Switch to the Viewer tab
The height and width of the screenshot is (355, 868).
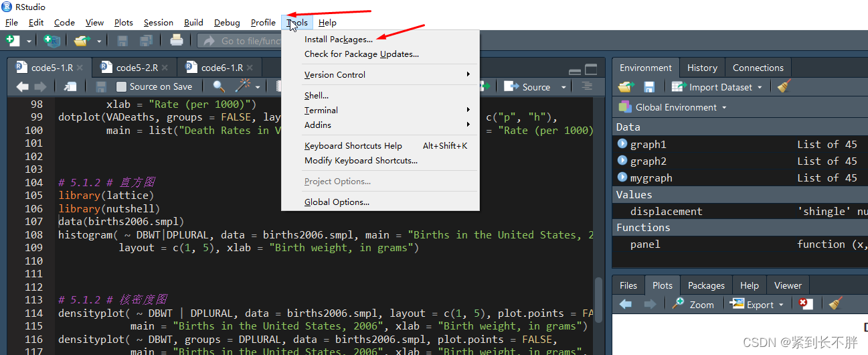pos(788,285)
